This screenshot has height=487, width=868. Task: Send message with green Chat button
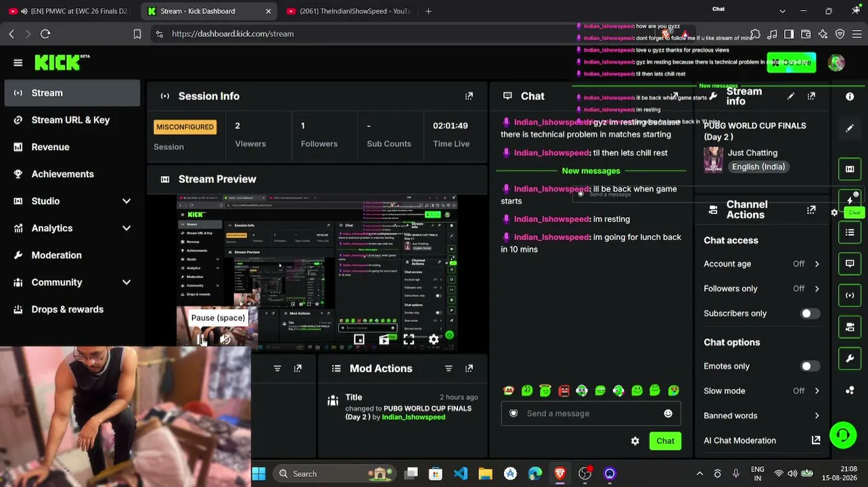(665, 441)
